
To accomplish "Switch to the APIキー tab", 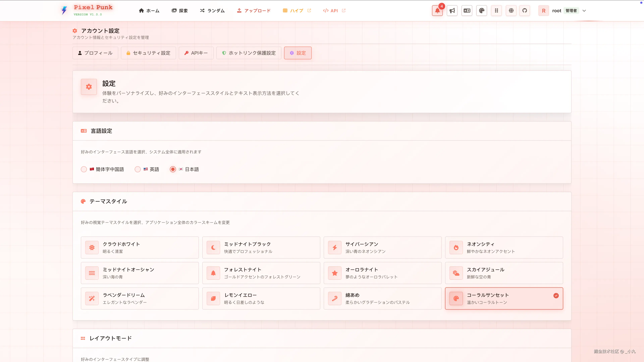I will pos(196,53).
